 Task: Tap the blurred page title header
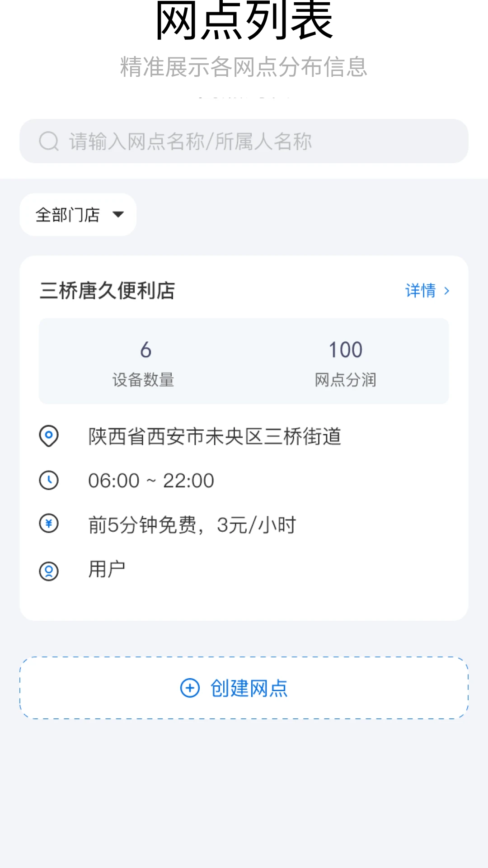[244, 67]
